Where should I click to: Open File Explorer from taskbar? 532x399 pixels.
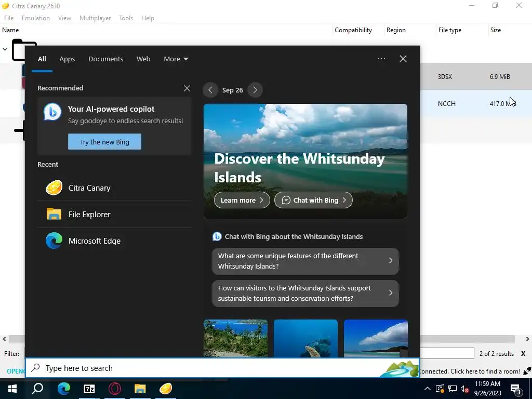[140, 389]
